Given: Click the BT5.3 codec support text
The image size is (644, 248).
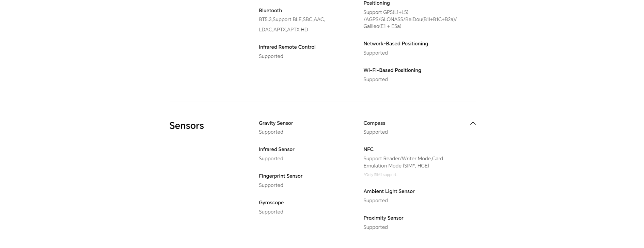Looking at the screenshot, I should tap(292, 25).
